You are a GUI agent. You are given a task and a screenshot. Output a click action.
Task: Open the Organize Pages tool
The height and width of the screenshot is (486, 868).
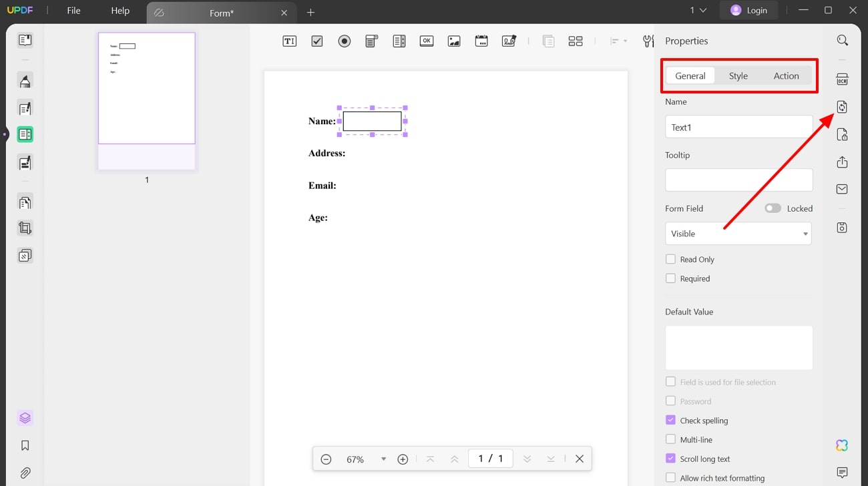tap(25, 202)
